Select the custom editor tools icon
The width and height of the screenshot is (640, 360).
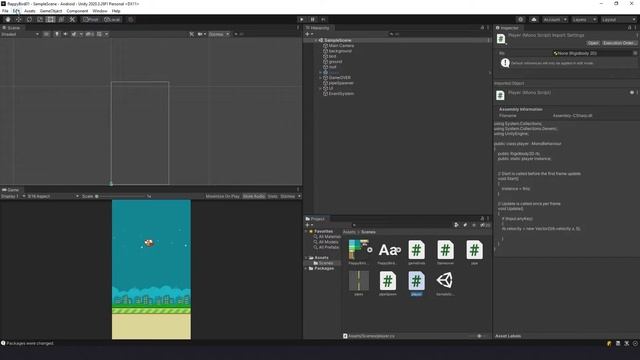coord(72,19)
